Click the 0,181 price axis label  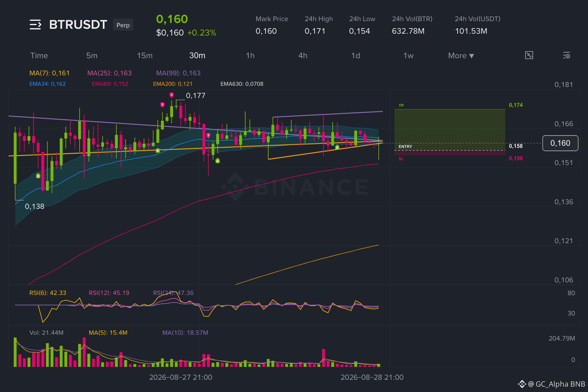563,85
